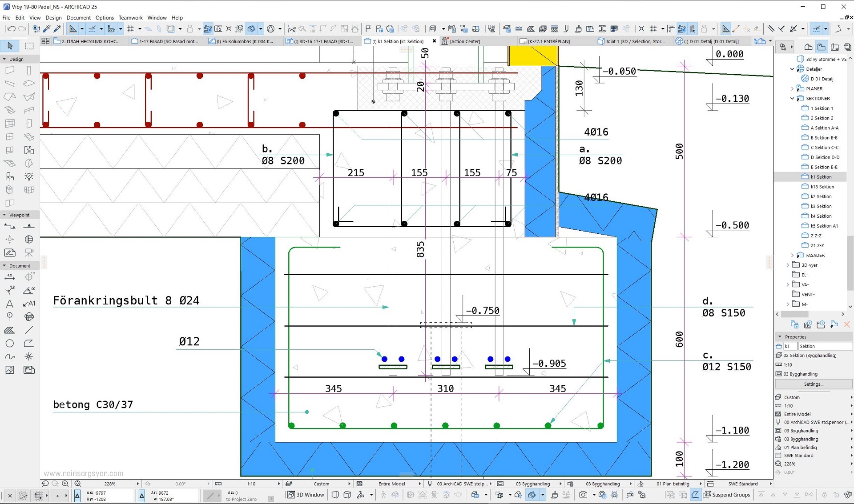The height and width of the screenshot is (504, 854).
Task: Select the Text tool in sidebar
Action: pos(10,304)
